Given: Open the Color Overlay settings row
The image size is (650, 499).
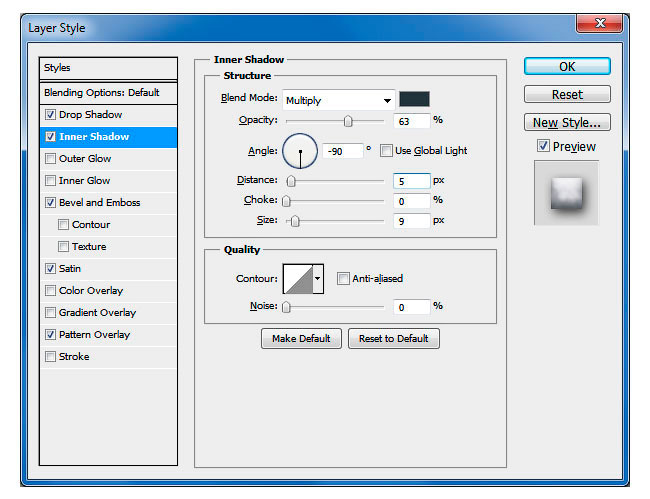Looking at the screenshot, I should [108, 290].
